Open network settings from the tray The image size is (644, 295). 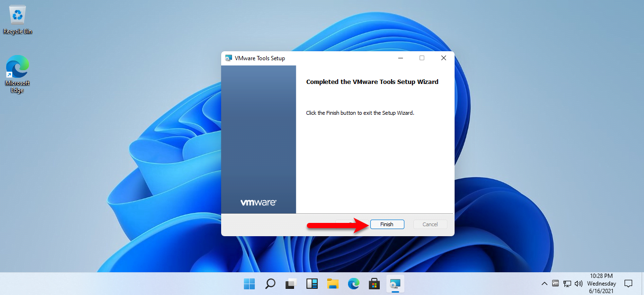click(567, 284)
